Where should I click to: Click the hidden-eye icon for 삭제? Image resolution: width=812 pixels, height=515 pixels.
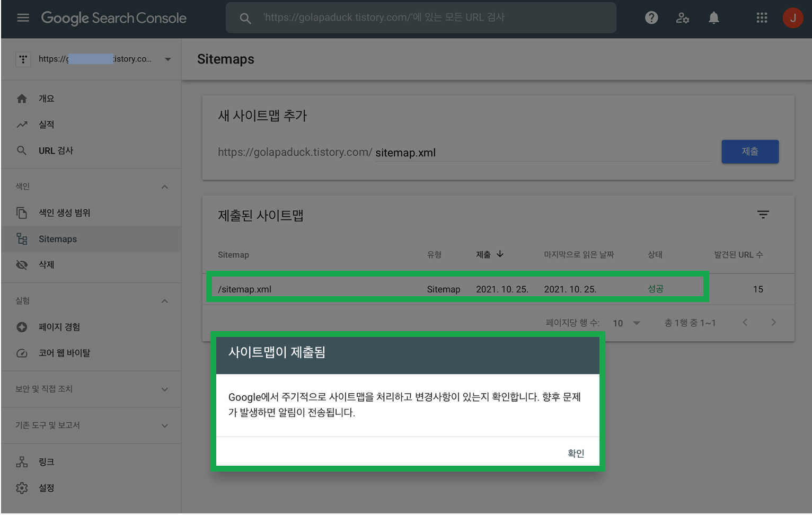(22, 264)
